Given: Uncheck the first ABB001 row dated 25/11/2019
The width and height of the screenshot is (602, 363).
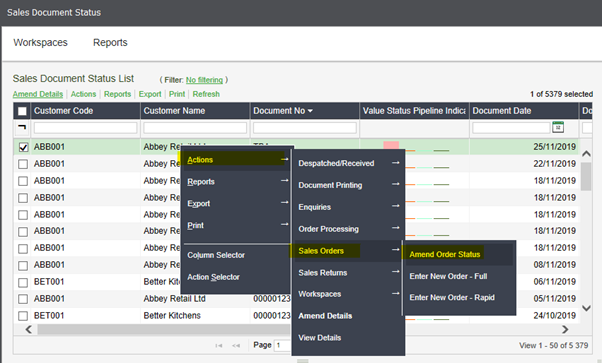Looking at the screenshot, I should (23, 147).
